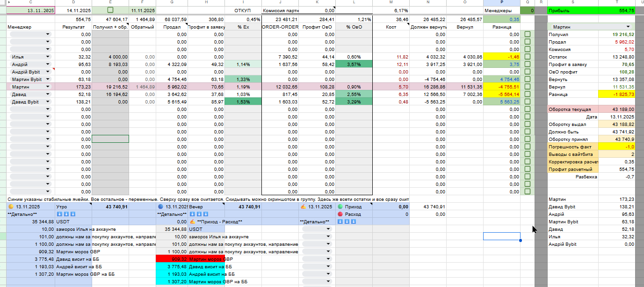This screenshot has width=644, height=287.
Task: Click the 43 189,00 turnover value
Action: [x=616, y=109]
